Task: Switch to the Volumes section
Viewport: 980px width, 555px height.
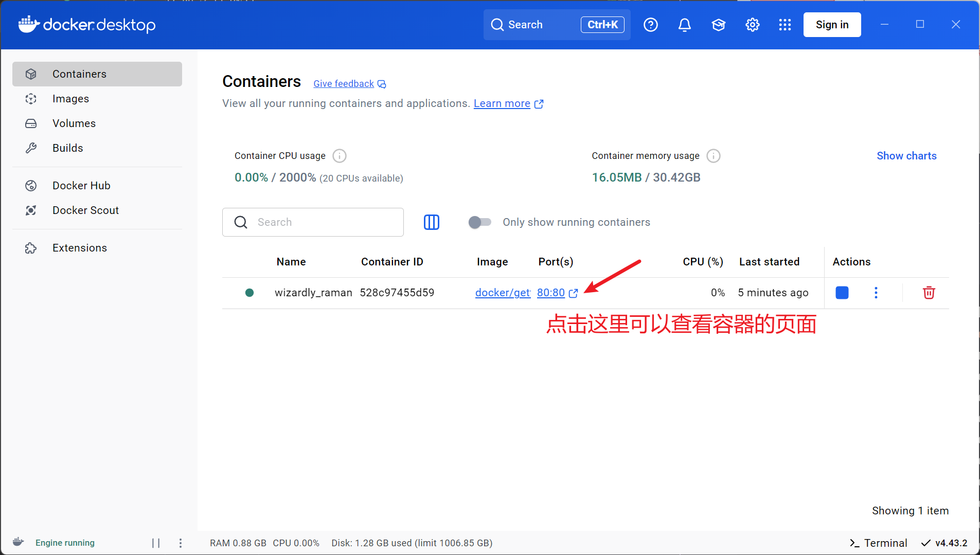Action: click(74, 123)
